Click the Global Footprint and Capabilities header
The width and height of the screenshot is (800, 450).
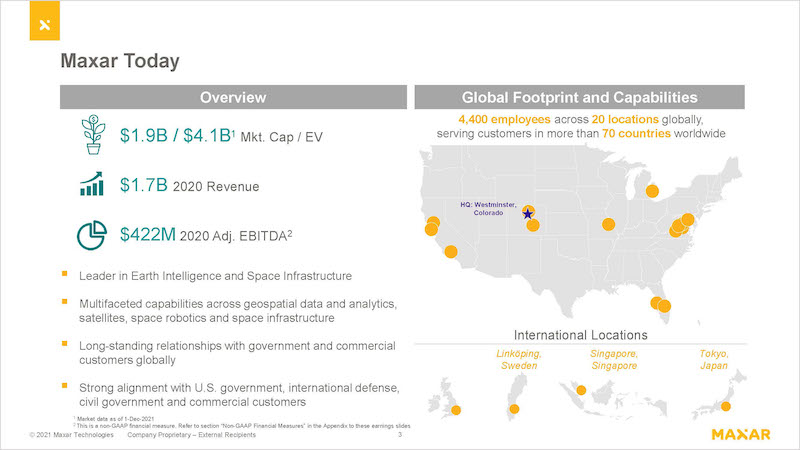[579, 97]
